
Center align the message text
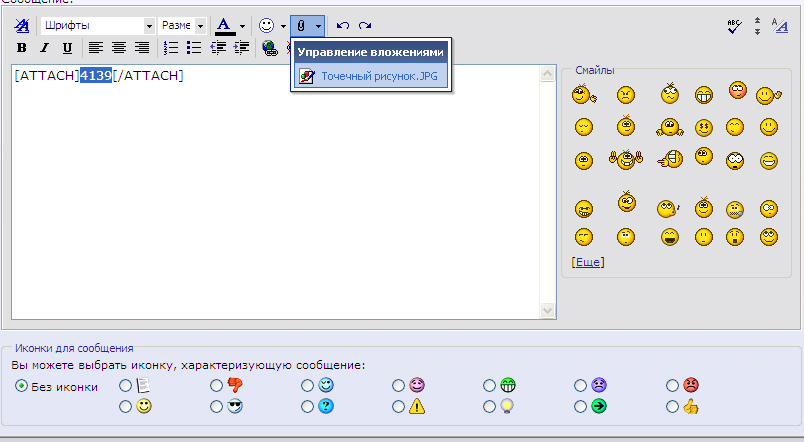click(x=119, y=47)
